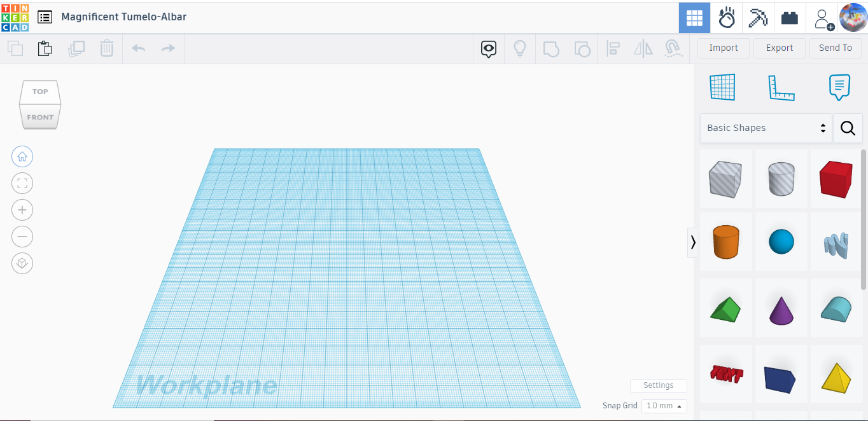Image resolution: width=868 pixels, height=421 pixels.
Task: Open the Sim Lab icon
Action: (726, 17)
